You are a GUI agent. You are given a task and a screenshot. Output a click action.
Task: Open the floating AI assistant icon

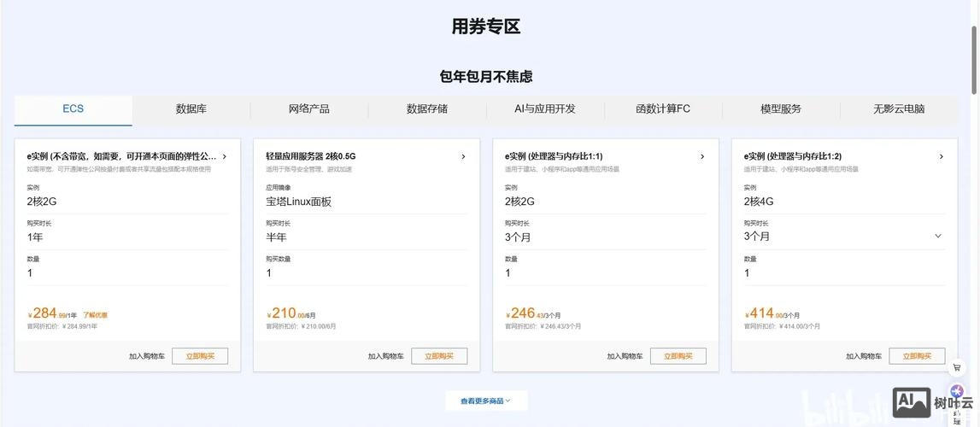tap(957, 391)
